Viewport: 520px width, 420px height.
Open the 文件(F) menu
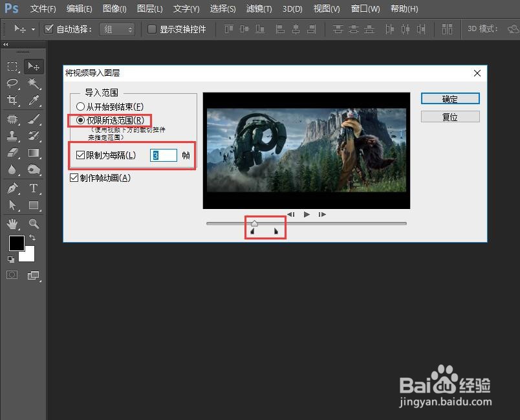coord(43,8)
